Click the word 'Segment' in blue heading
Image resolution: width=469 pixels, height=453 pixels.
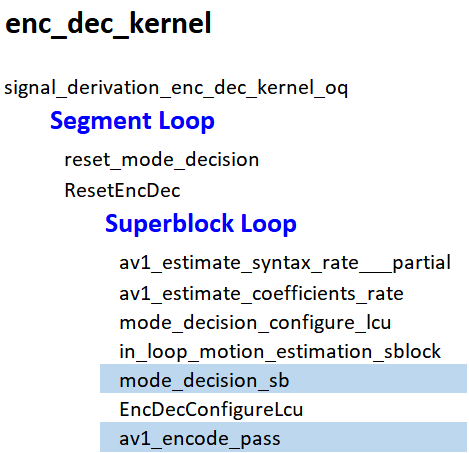101,121
